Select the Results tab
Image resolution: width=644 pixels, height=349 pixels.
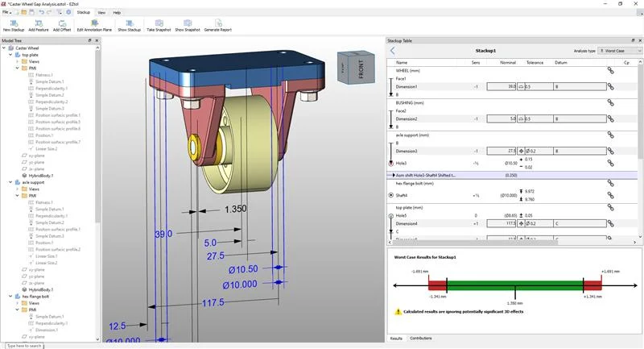pyautogui.click(x=396, y=339)
